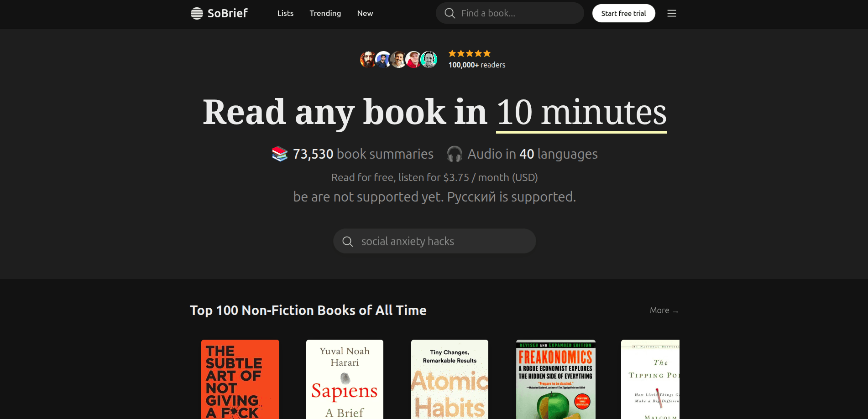Click the Start free trial button

(x=623, y=13)
